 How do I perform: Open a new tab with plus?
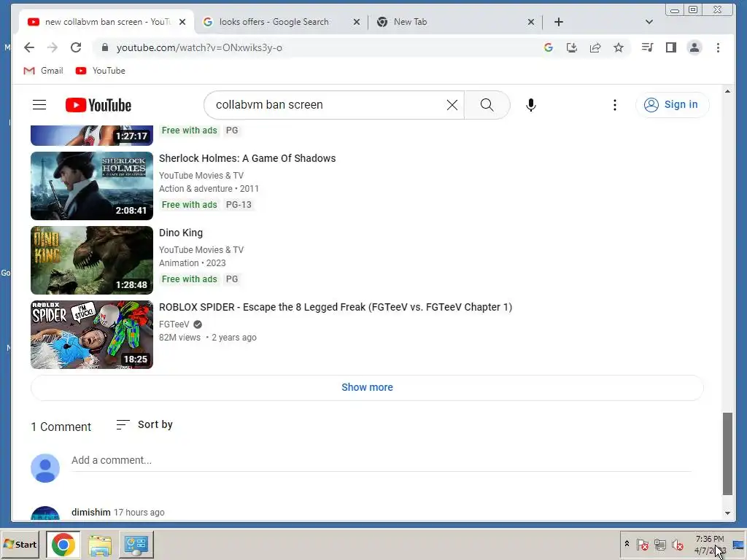[559, 22]
